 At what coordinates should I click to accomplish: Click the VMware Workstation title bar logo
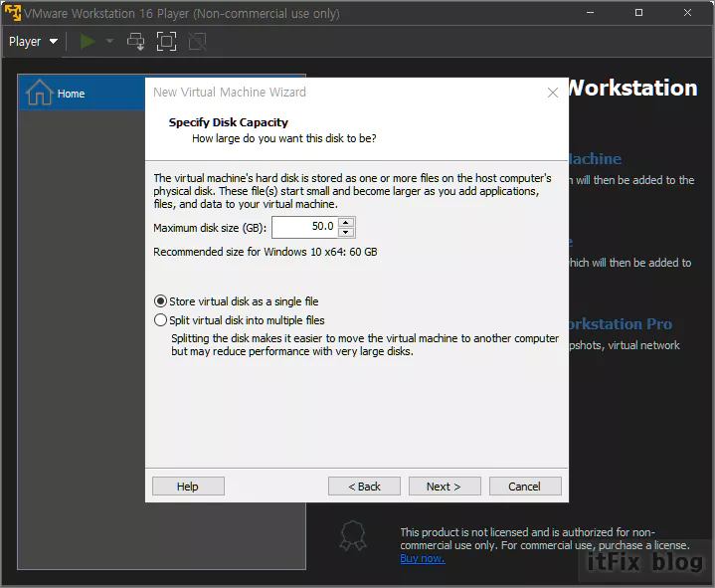tap(13, 12)
